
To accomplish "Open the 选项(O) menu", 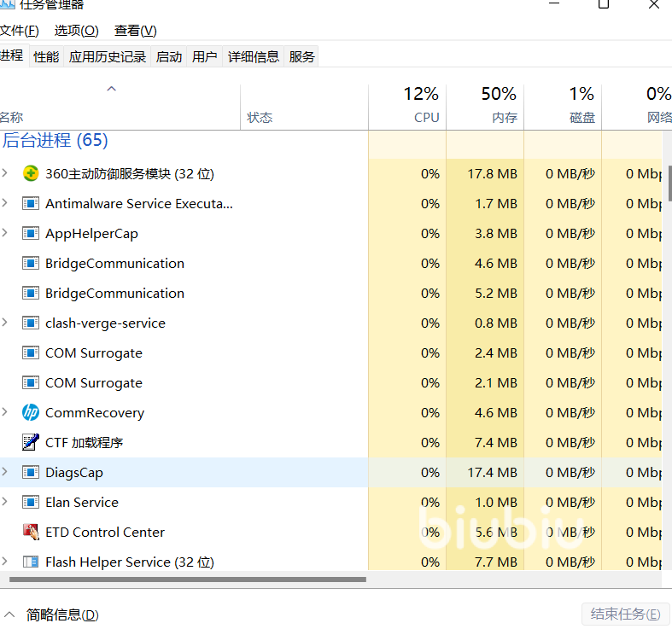I will point(77,31).
